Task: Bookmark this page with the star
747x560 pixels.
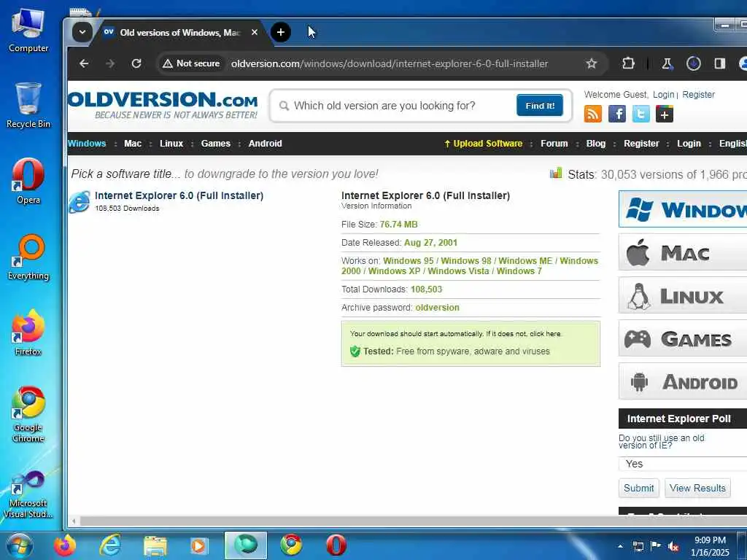Action: [x=591, y=63]
